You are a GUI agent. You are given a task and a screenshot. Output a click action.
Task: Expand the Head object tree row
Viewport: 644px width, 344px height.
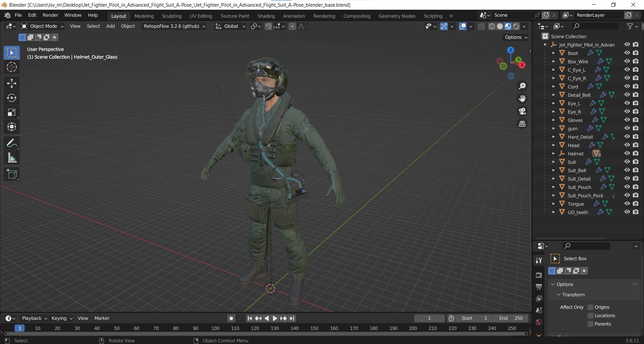coord(553,145)
